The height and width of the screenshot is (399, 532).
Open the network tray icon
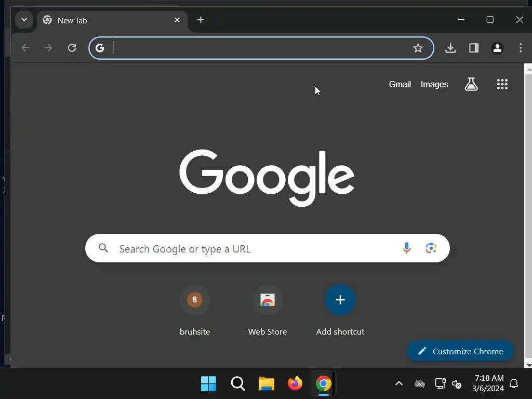pyautogui.click(x=440, y=384)
